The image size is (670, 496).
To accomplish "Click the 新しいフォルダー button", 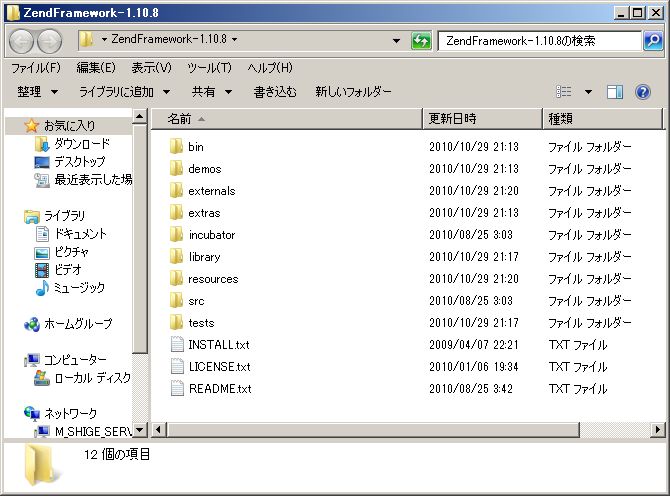I will 353,91.
